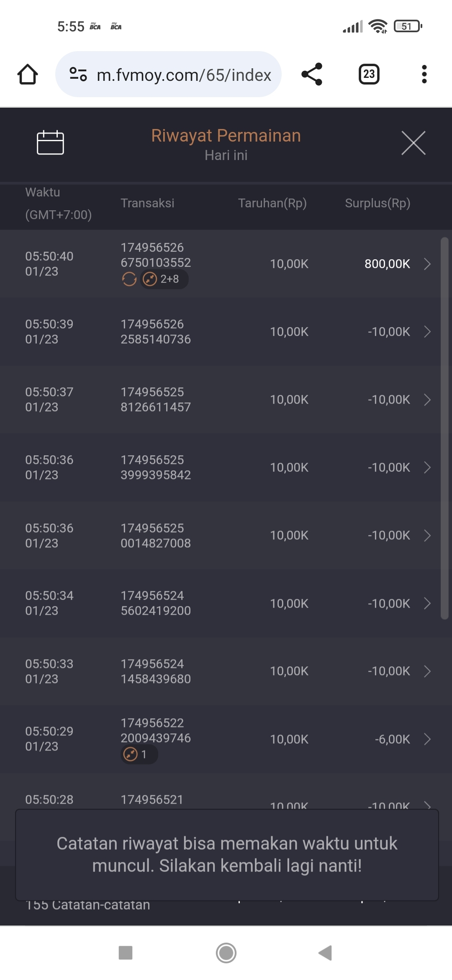Screen dimensions: 452x980
Task: Tap the replay icon in first transaction
Action: point(129,279)
